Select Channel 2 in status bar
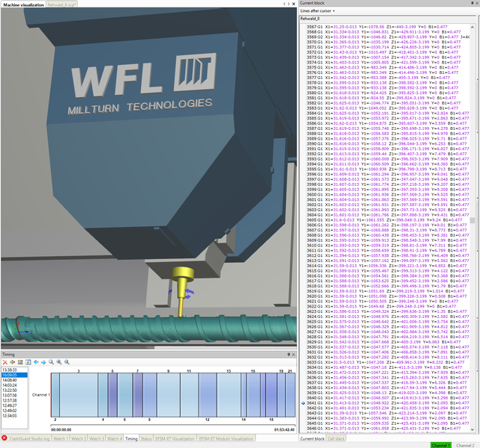The image size is (480, 448). coord(465,445)
